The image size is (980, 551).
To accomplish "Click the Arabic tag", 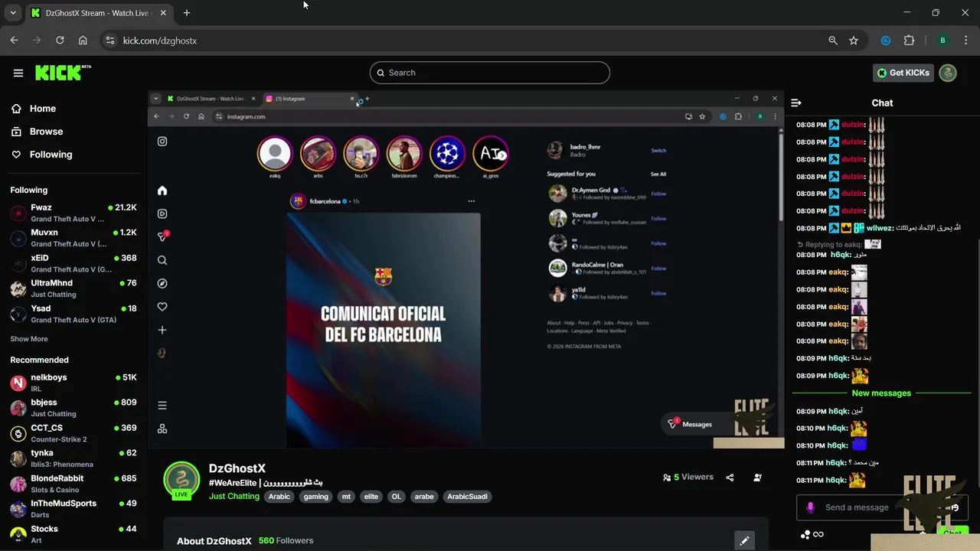I will pyautogui.click(x=279, y=497).
